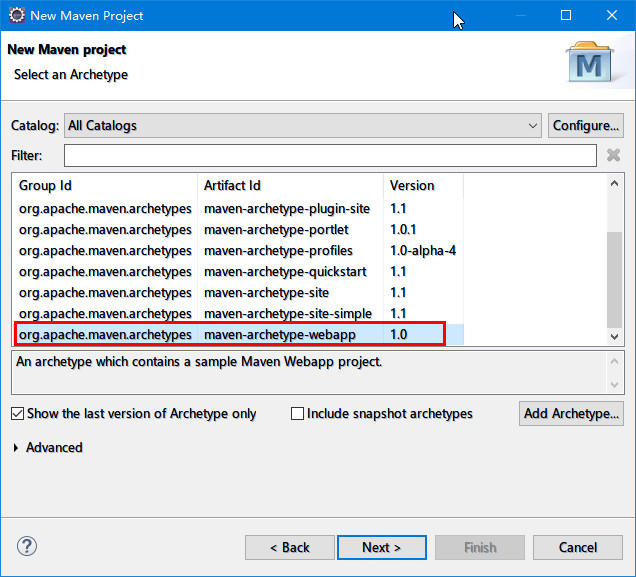This screenshot has height=577, width=636.
Task: Click Add Archetype... button
Action: (x=571, y=414)
